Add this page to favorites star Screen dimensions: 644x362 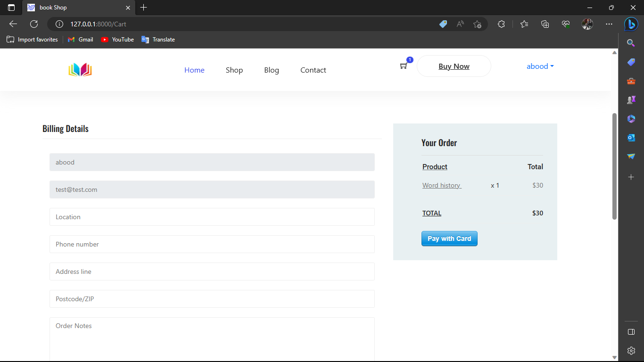click(477, 24)
